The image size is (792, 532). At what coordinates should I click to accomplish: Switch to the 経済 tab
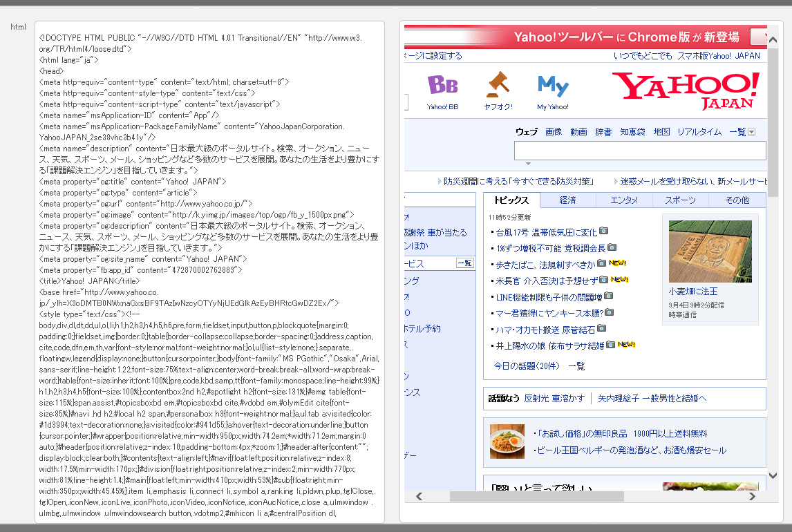(567, 200)
